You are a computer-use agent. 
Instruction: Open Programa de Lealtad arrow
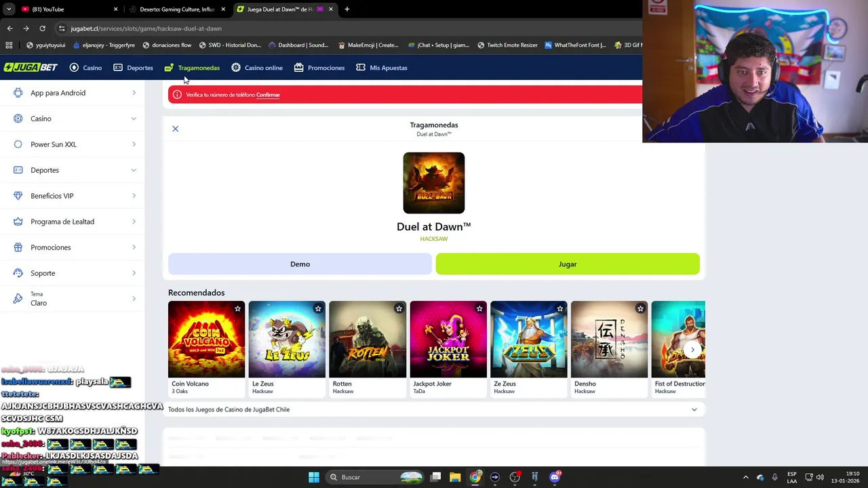pyautogui.click(x=134, y=222)
